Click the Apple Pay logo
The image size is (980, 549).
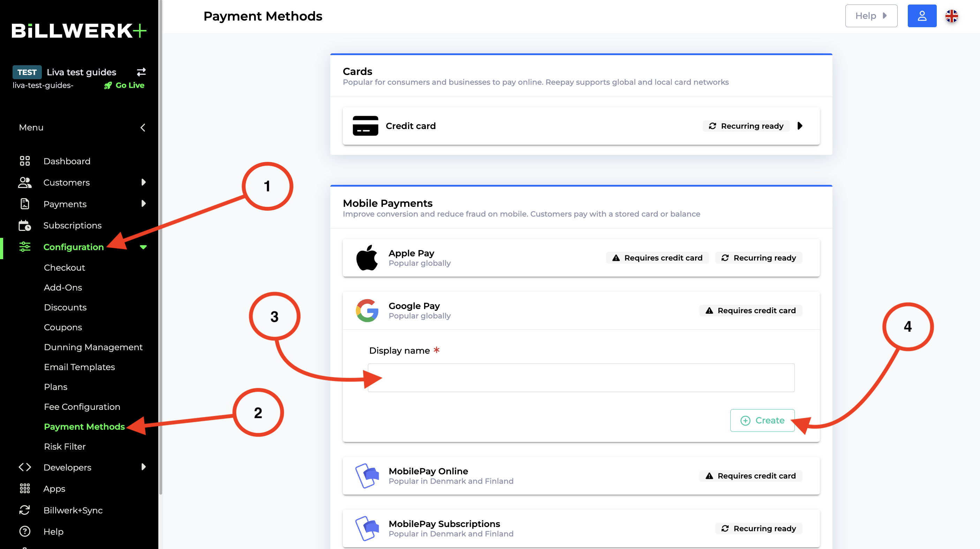(367, 258)
